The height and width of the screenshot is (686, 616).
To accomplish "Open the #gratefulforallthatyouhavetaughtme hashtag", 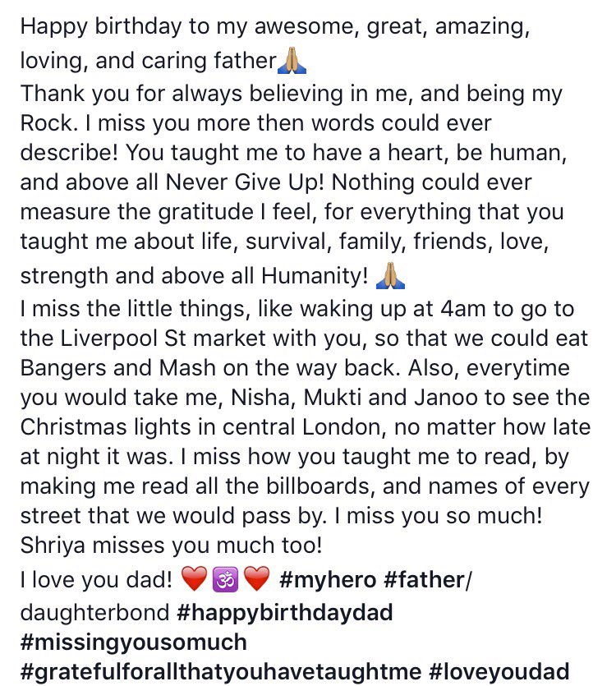I will tap(221, 672).
